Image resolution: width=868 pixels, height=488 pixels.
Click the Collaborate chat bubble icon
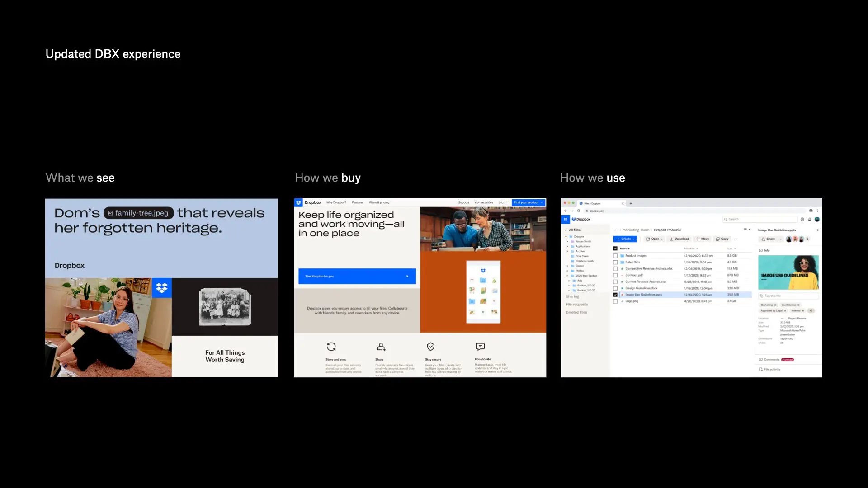pos(480,347)
